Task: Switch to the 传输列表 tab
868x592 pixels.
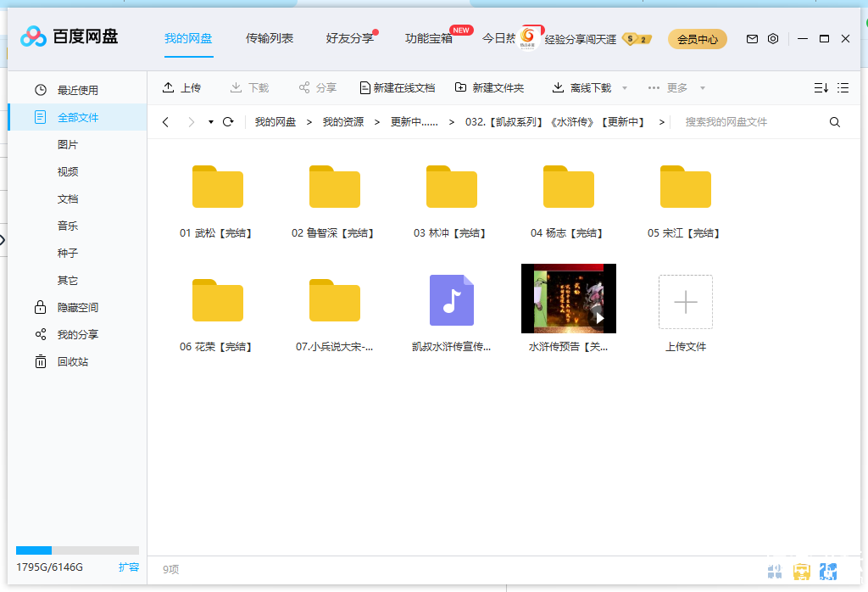Action: (270, 38)
